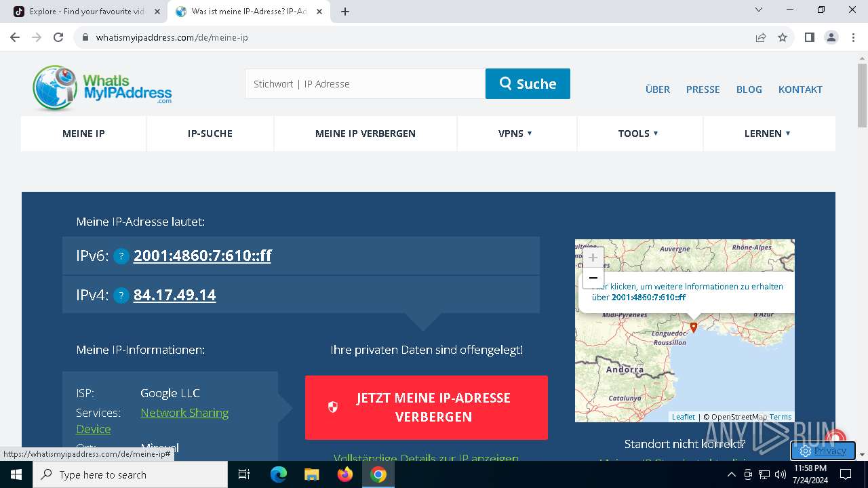Open the MEINE IP menu item
The height and width of the screenshot is (488, 868).
tap(83, 134)
